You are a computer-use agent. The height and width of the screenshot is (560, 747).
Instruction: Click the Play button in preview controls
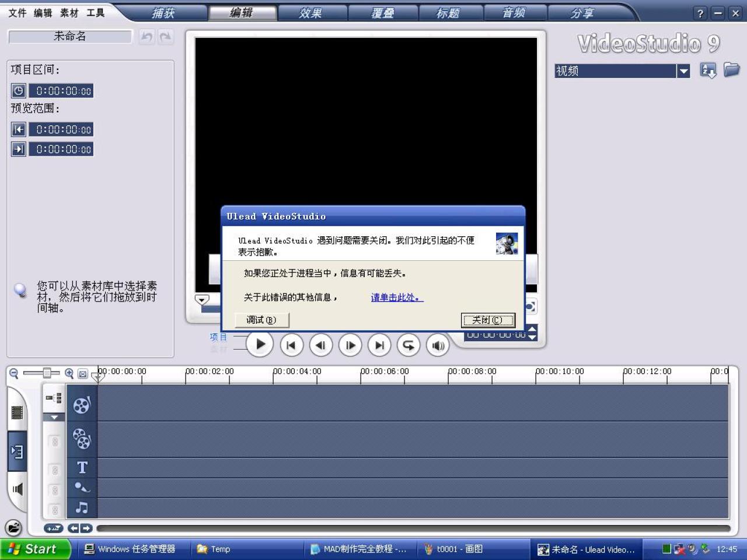tap(260, 345)
